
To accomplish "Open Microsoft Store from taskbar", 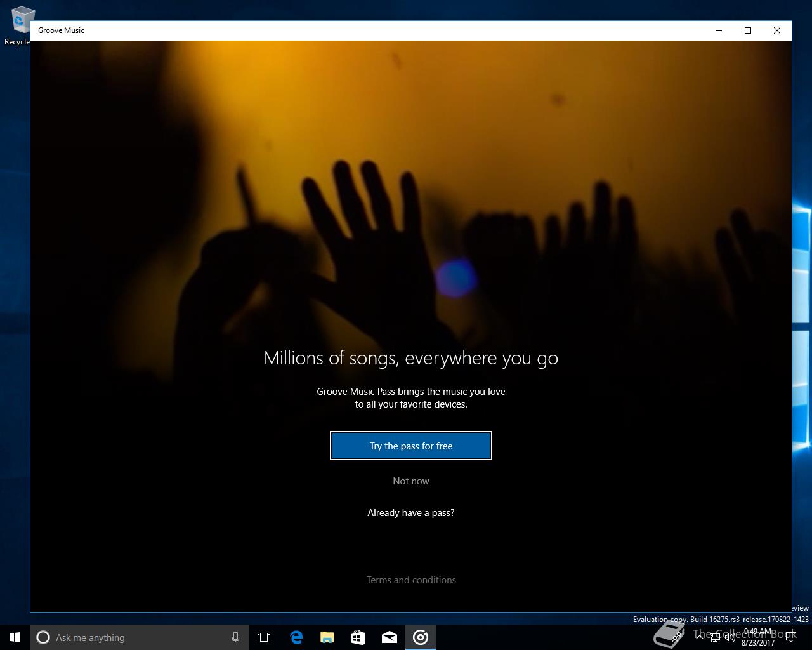I will click(358, 637).
